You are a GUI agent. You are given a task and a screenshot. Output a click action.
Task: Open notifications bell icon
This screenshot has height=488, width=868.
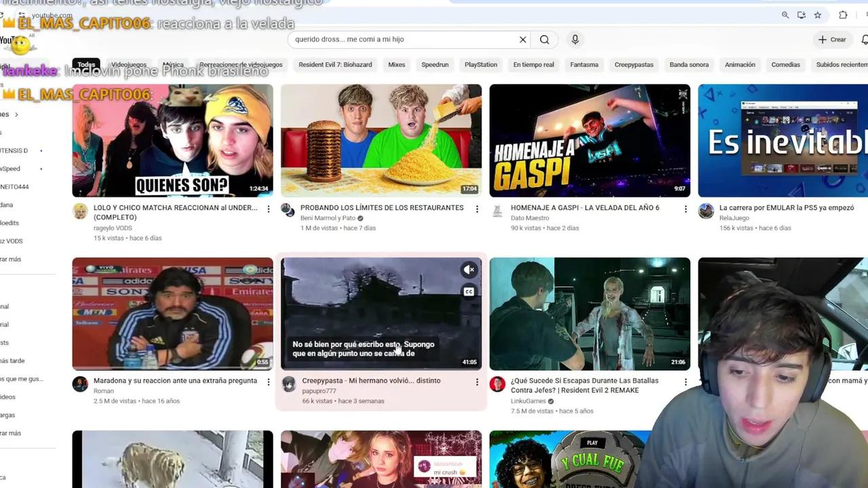865,39
